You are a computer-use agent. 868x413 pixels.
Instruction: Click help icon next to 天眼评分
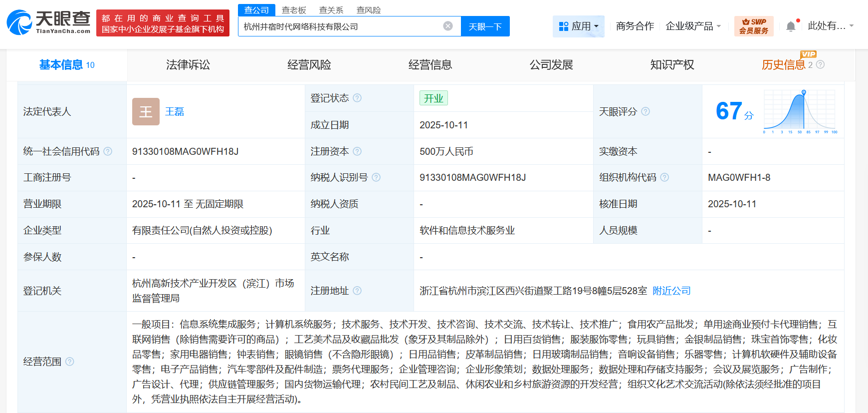point(646,111)
